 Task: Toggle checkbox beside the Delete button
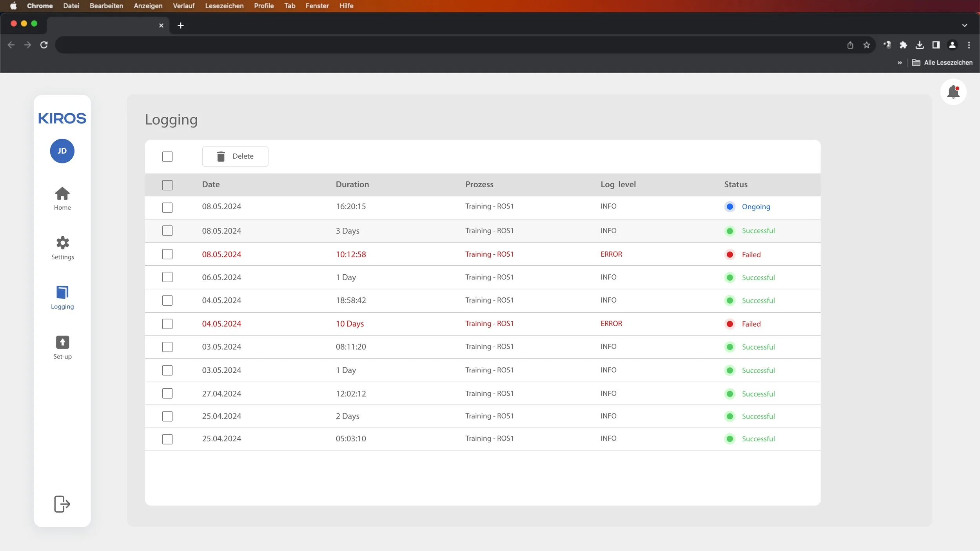click(167, 157)
